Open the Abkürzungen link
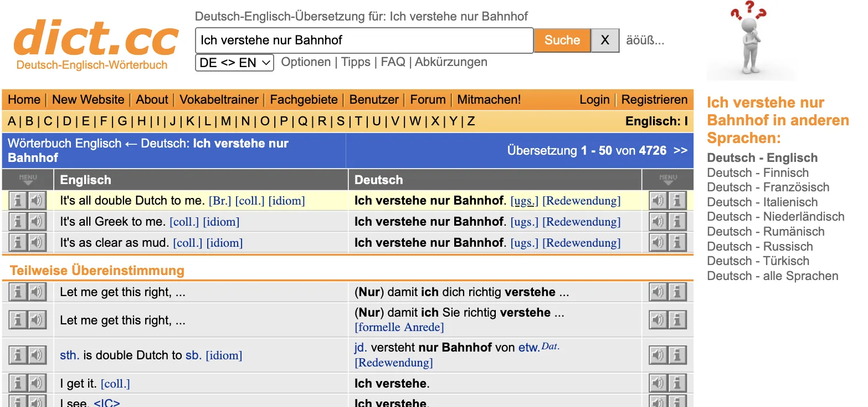Screen dimensions: 868x407 coord(451,62)
